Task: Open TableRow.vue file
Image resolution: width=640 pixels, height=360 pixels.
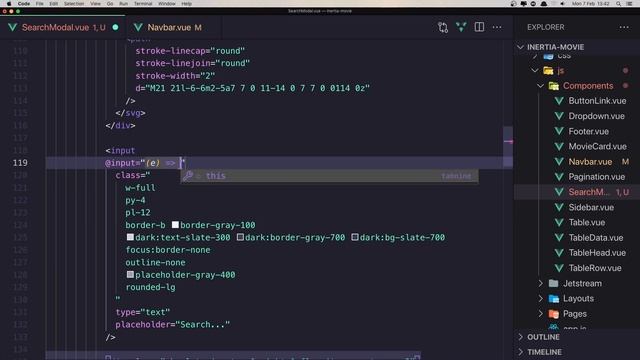Action: point(595,268)
